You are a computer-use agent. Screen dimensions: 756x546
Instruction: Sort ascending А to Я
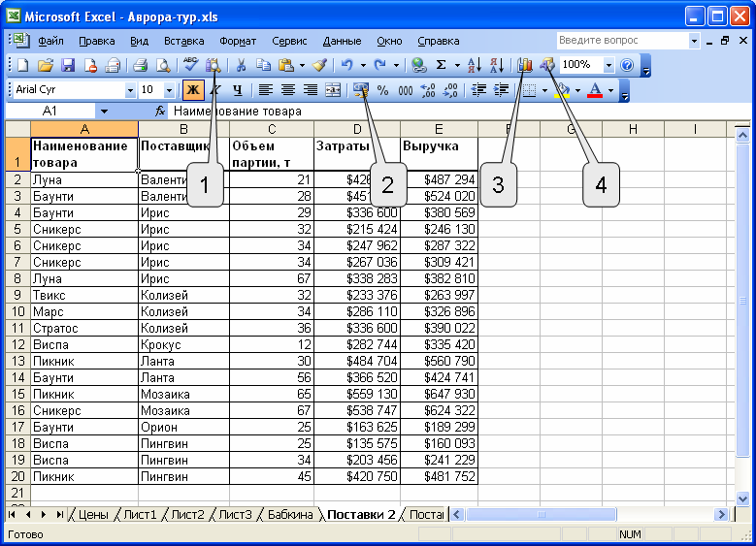click(475, 65)
